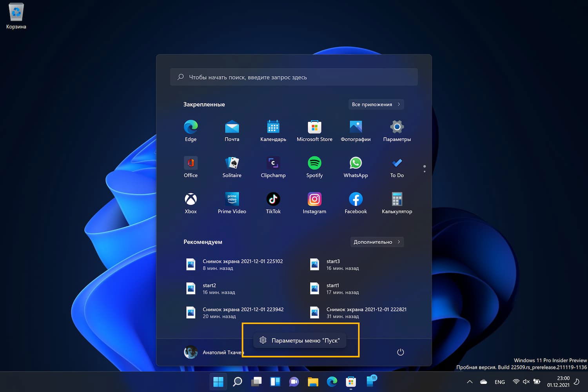Open the Solitaire game
The image size is (588, 392).
tap(232, 167)
